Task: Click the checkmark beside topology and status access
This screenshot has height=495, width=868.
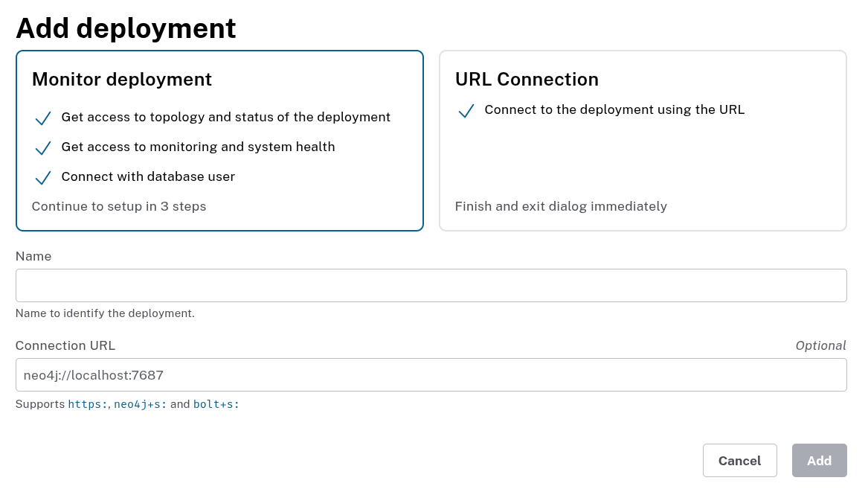Action: (x=43, y=118)
